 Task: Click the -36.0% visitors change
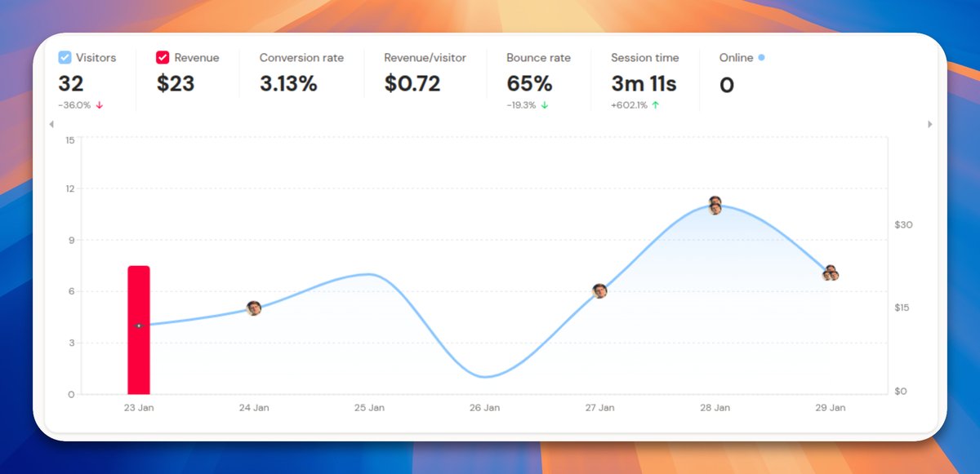(75, 105)
